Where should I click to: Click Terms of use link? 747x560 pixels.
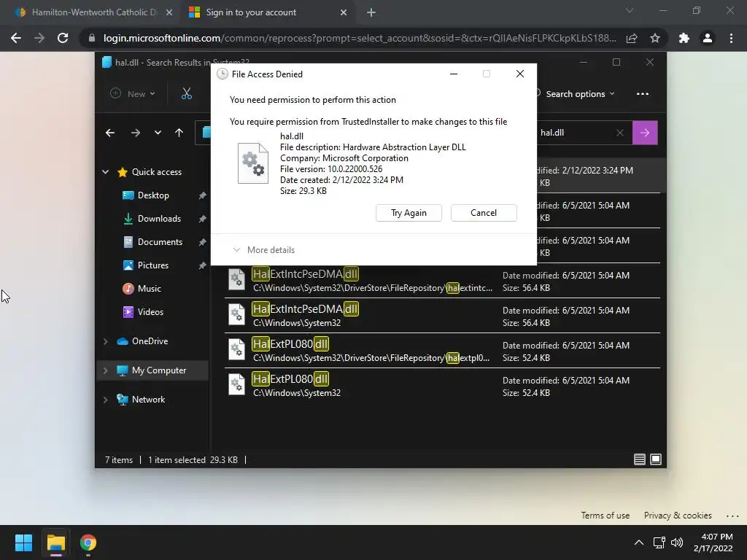605,516
